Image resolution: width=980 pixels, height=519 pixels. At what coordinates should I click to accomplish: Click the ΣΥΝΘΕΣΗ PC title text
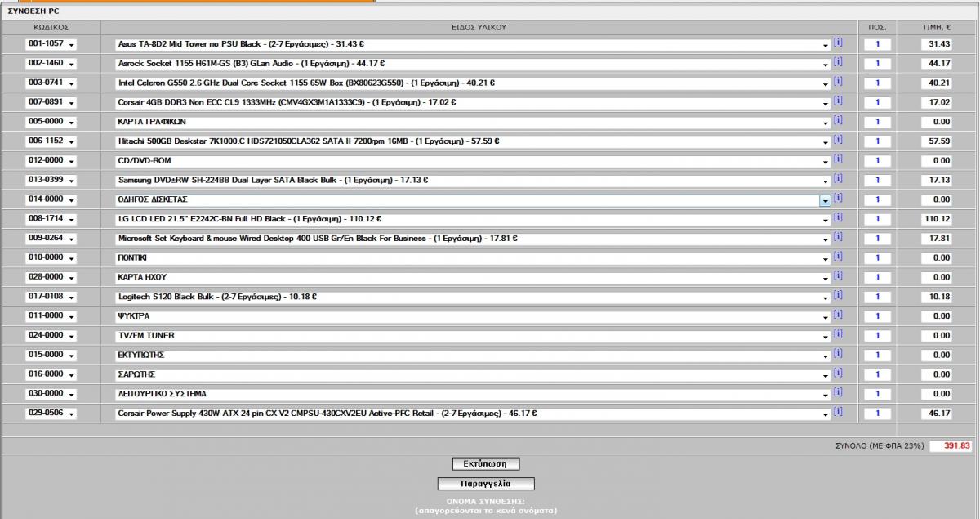(33, 11)
